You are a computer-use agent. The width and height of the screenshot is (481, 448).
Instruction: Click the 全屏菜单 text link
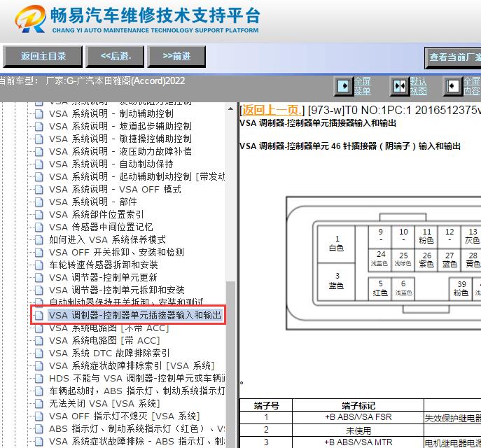pos(362,86)
